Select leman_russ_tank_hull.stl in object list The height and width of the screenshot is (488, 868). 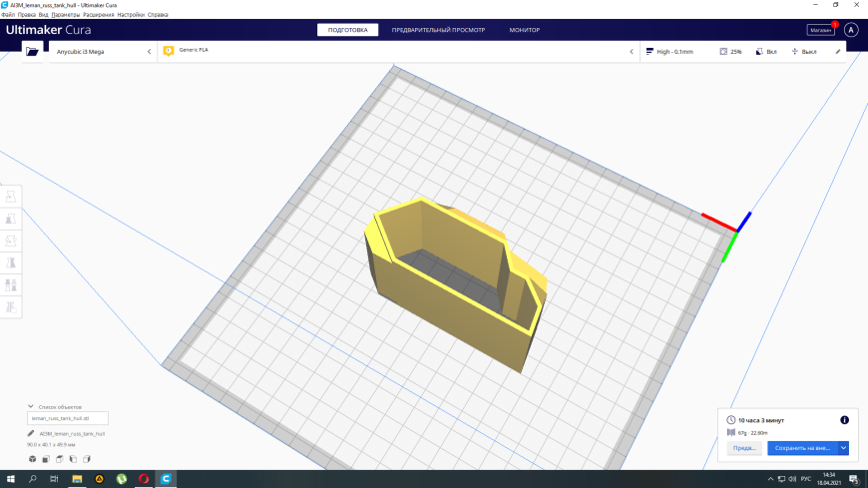[x=68, y=418]
